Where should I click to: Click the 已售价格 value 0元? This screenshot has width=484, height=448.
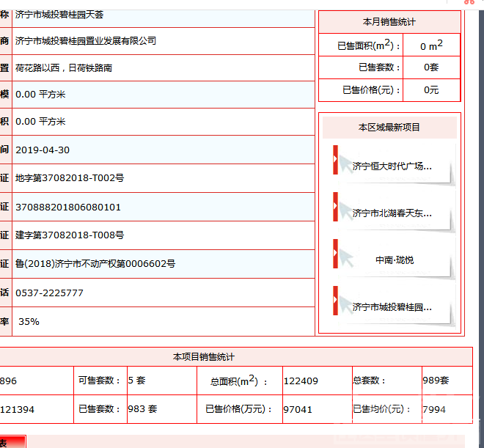(431, 90)
